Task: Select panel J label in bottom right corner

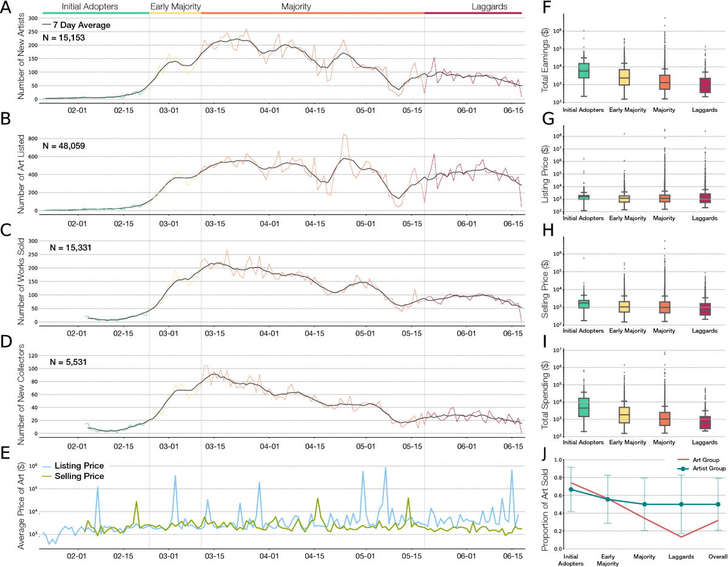Action: (x=545, y=452)
